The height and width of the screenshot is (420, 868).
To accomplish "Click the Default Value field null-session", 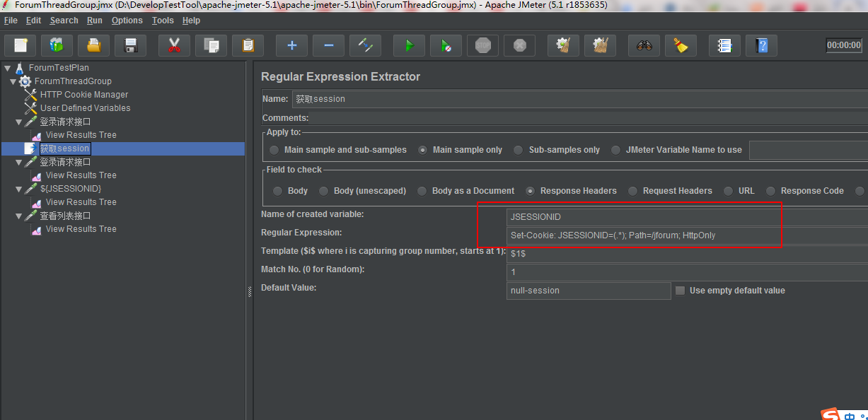I will click(x=589, y=291).
